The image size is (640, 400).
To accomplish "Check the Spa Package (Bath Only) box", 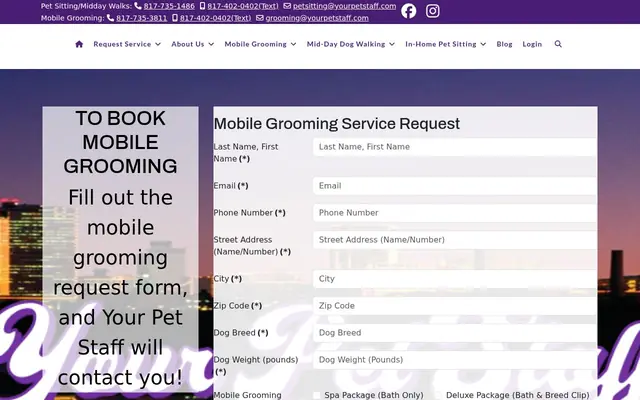I will (317, 395).
